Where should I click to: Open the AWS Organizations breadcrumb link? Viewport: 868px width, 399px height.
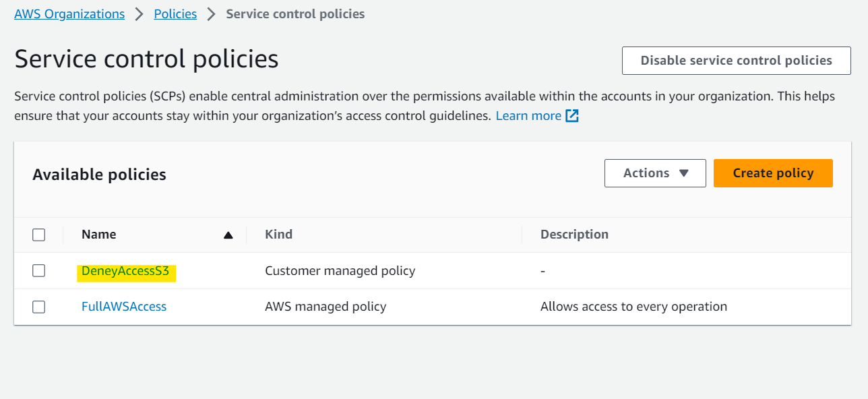tap(69, 14)
